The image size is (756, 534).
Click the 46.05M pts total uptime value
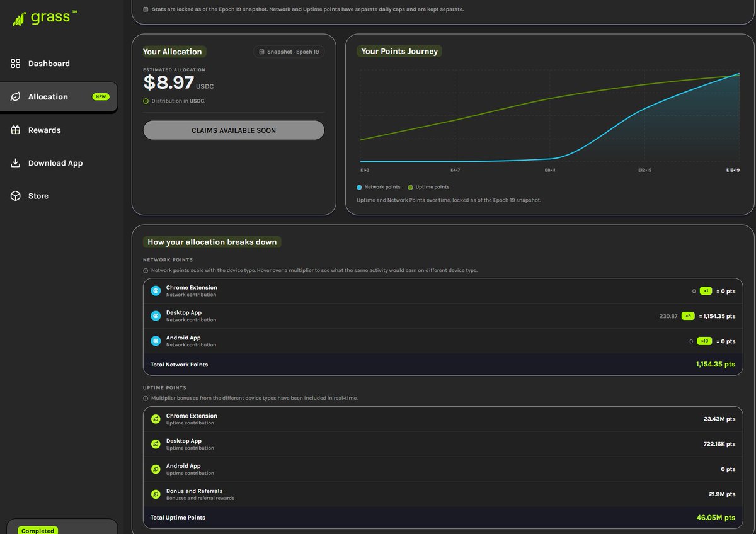716,518
